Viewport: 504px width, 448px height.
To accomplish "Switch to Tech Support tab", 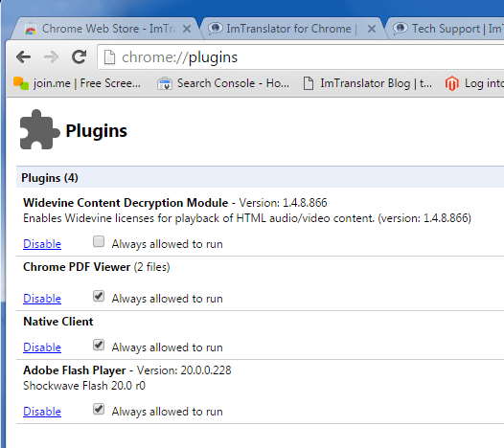I will [x=447, y=29].
